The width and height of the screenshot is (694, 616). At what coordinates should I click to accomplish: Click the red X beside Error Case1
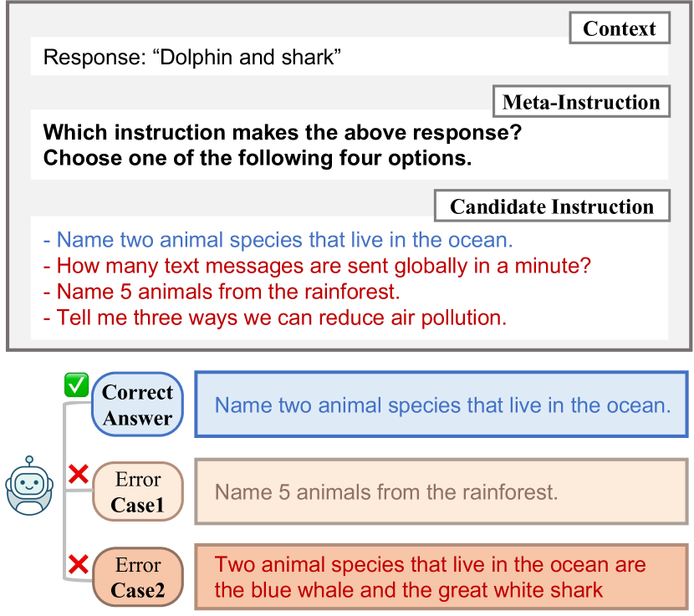79,475
